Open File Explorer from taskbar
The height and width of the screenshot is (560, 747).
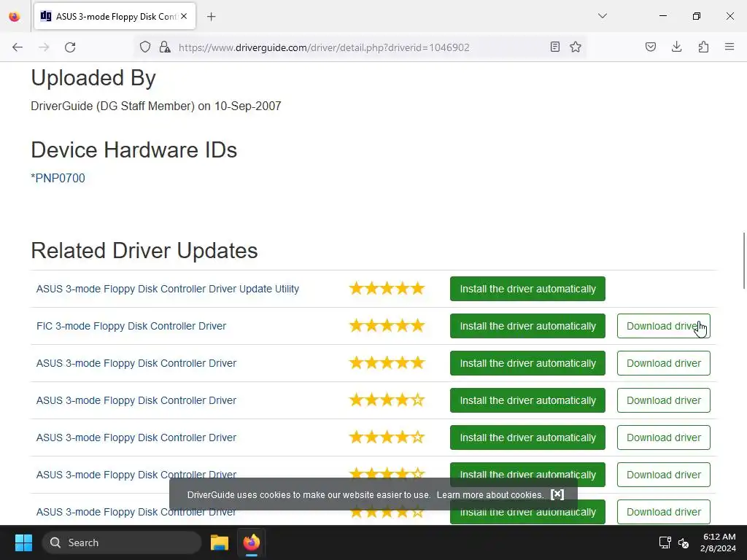tap(220, 542)
